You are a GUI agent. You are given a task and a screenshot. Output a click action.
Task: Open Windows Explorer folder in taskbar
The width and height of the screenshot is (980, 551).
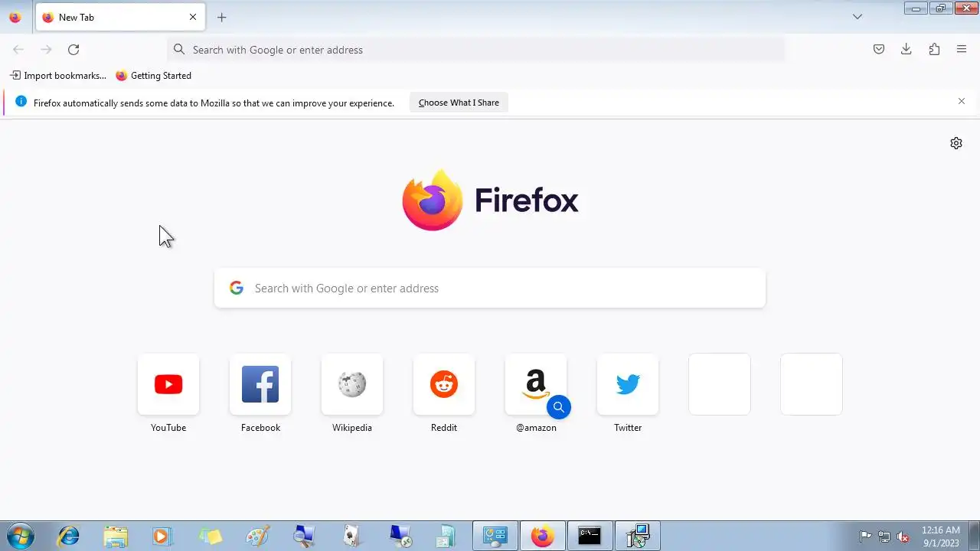(x=116, y=536)
